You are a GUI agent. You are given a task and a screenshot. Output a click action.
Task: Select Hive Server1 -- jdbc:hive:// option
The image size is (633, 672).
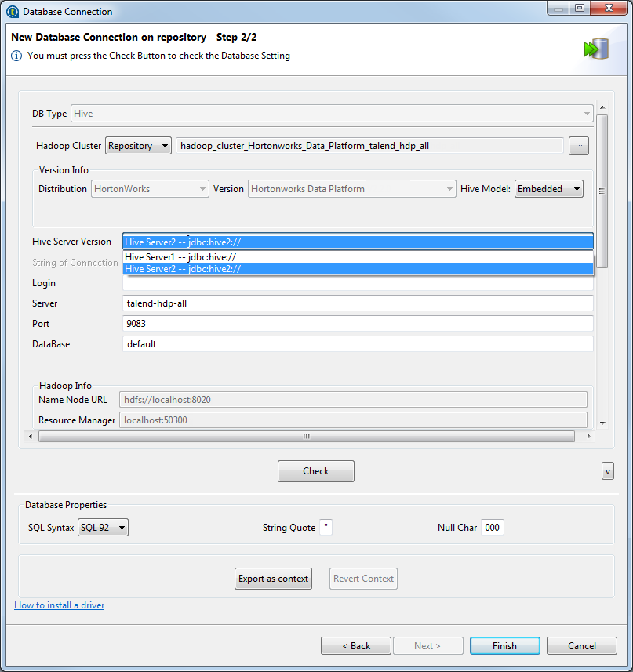[358, 257]
